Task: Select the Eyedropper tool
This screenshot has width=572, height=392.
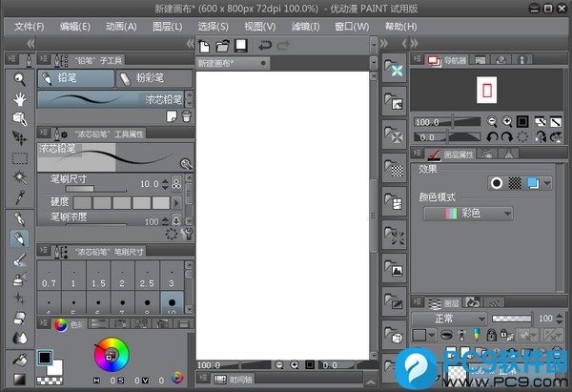Action: point(19,197)
